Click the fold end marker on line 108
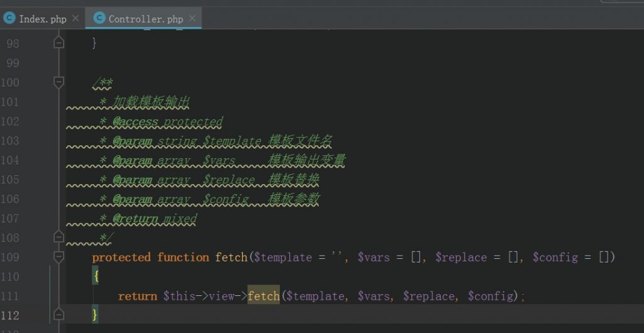644x333 pixels. tap(58, 237)
